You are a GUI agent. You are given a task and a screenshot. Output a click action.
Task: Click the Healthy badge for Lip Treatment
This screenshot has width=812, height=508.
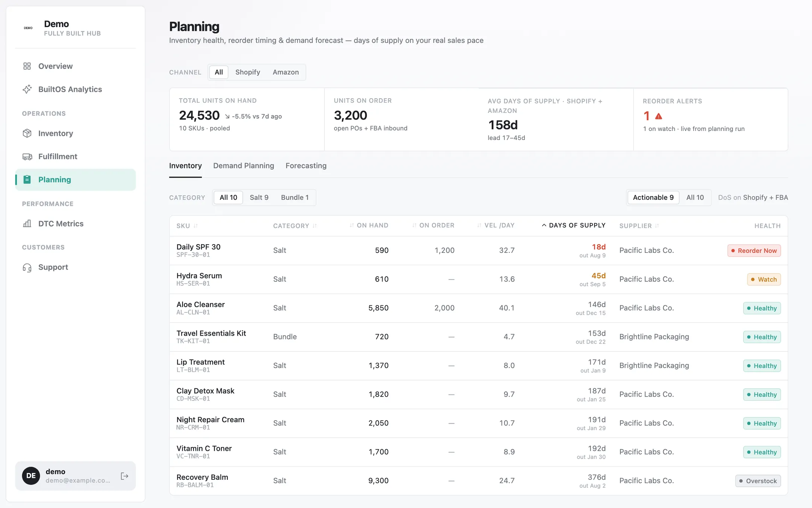coord(762,366)
